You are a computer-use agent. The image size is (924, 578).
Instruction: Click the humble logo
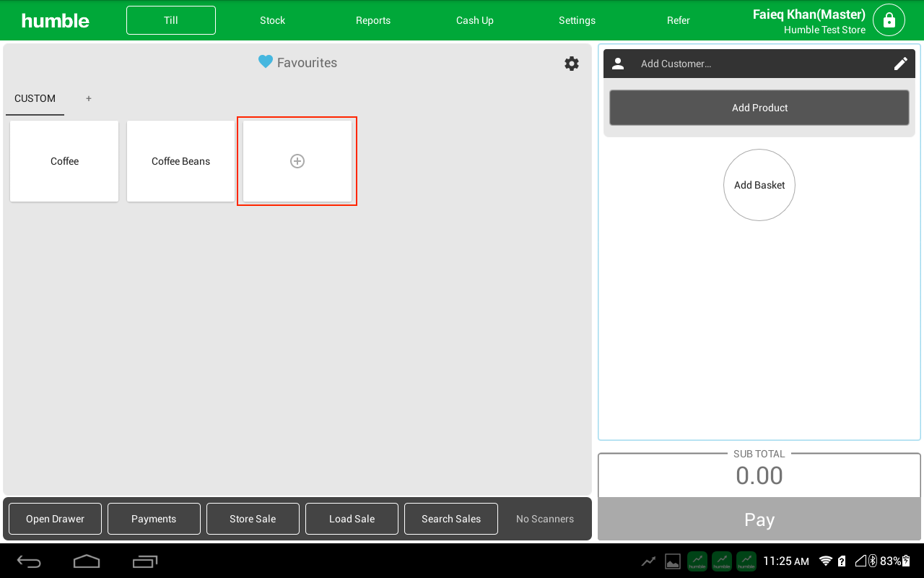(56, 20)
